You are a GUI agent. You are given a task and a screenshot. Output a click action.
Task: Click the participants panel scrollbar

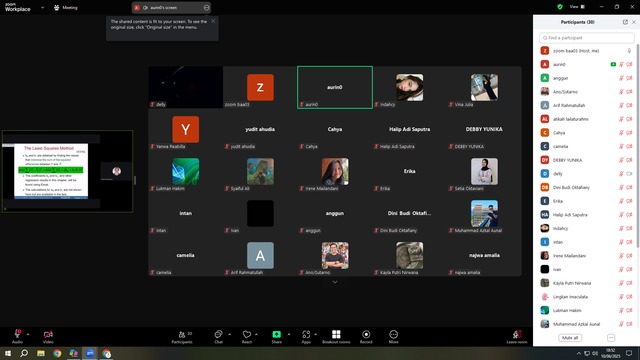click(x=638, y=145)
